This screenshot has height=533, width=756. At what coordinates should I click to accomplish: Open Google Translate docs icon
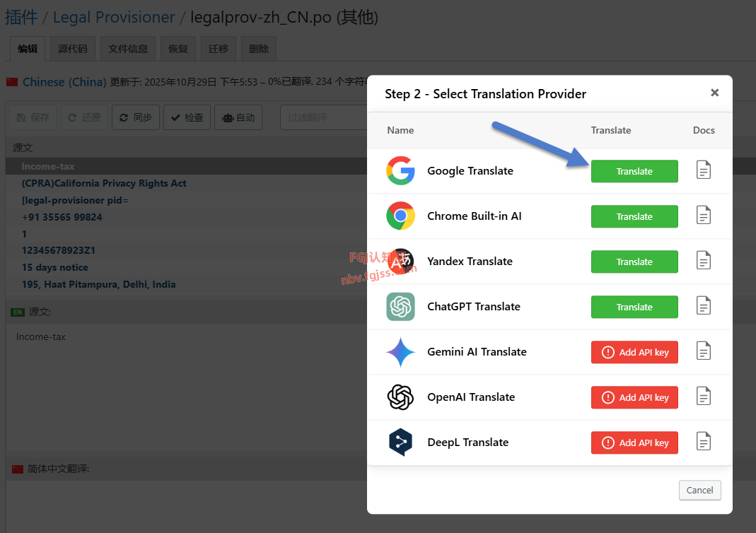pyautogui.click(x=703, y=170)
